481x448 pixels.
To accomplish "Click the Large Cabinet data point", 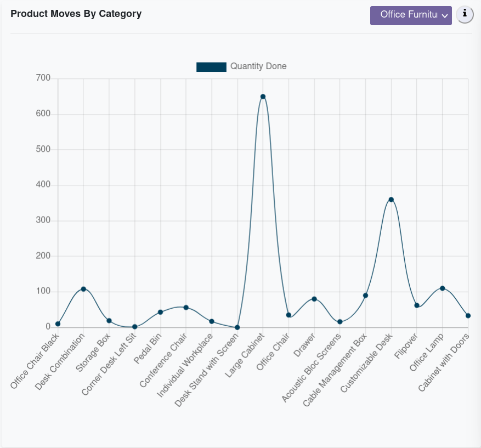I will 263,97.
